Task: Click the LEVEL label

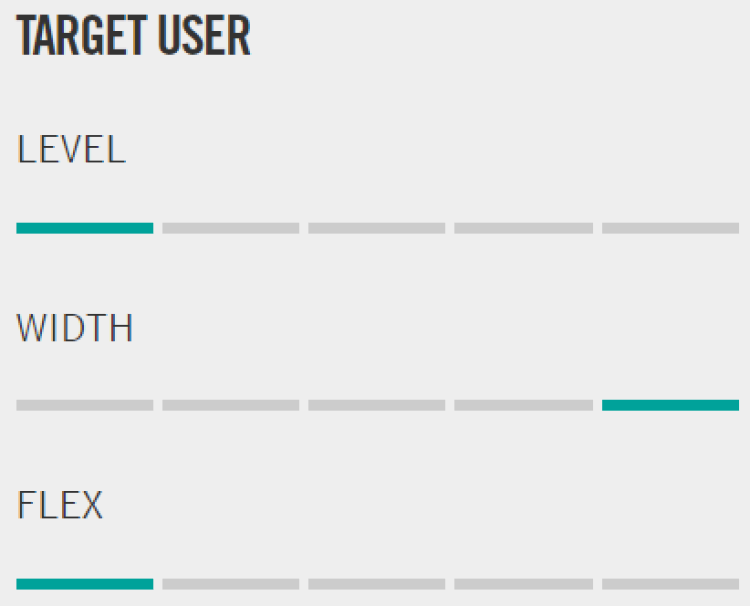Action: tap(71, 150)
